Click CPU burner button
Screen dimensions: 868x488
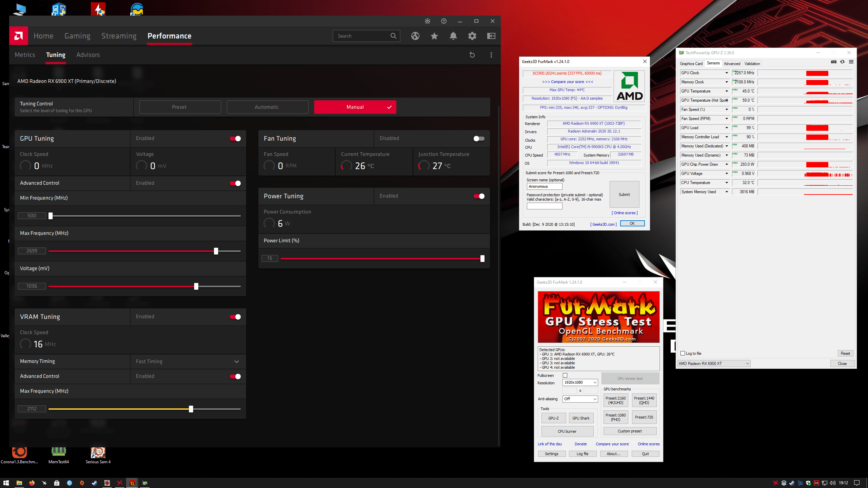coord(567,431)
